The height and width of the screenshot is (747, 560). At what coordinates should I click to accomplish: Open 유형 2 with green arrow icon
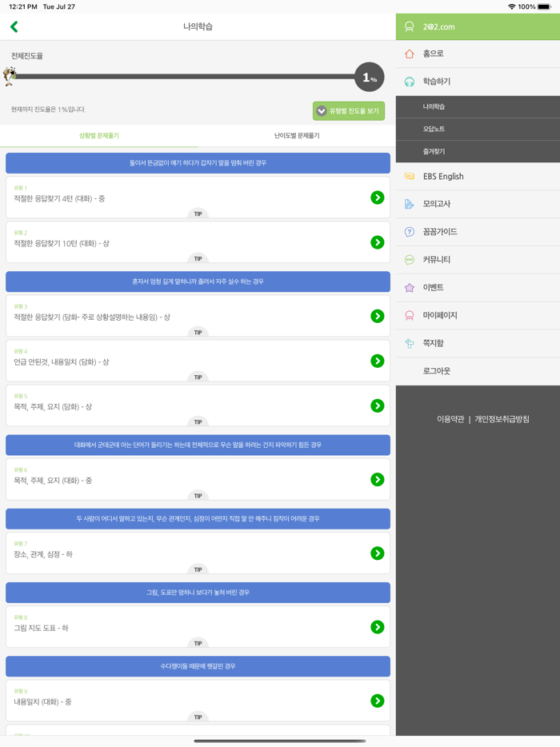click(378, 242)
